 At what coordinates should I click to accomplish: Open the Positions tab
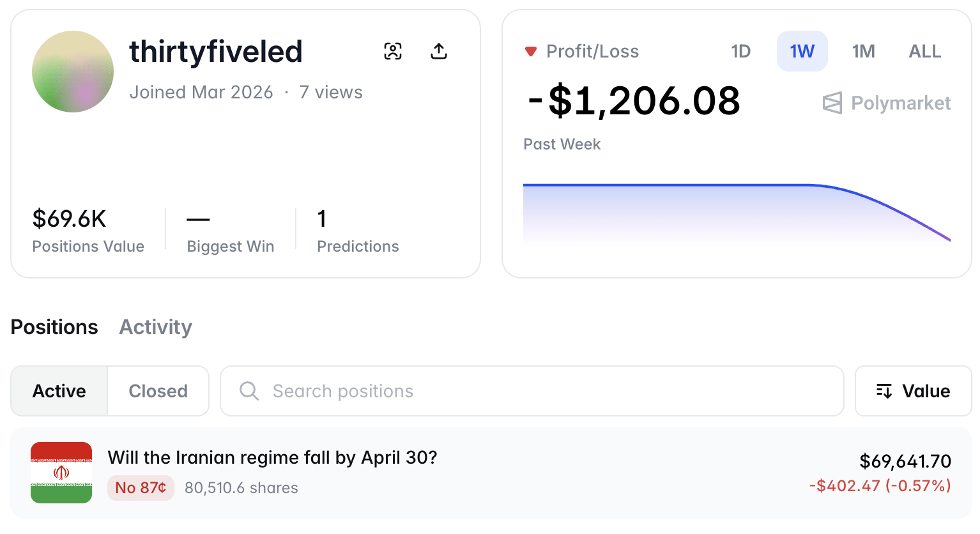click(54, 327)
